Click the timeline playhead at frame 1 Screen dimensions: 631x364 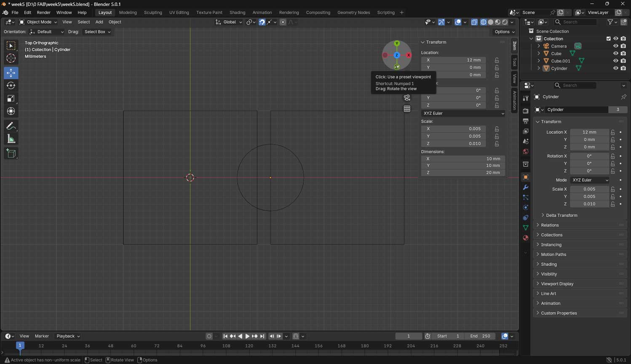pyautogui.click(x=20, y=345)
